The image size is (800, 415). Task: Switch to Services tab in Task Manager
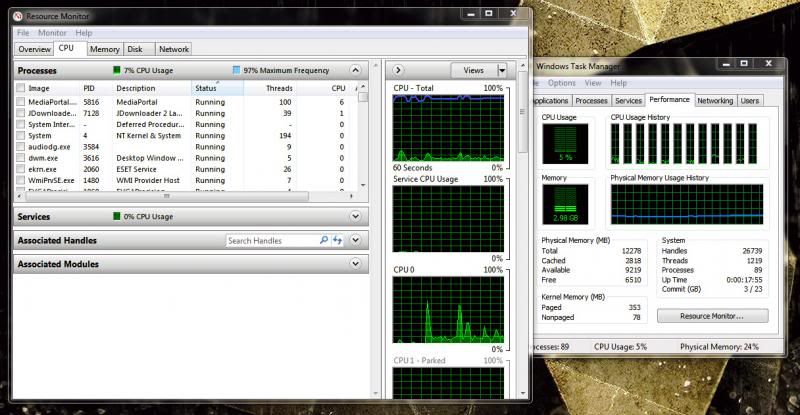[628, 101]
